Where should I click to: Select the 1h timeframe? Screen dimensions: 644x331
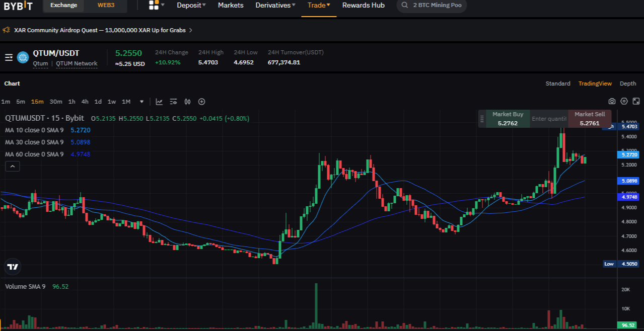pyautogui.click(x=72, y=102)
